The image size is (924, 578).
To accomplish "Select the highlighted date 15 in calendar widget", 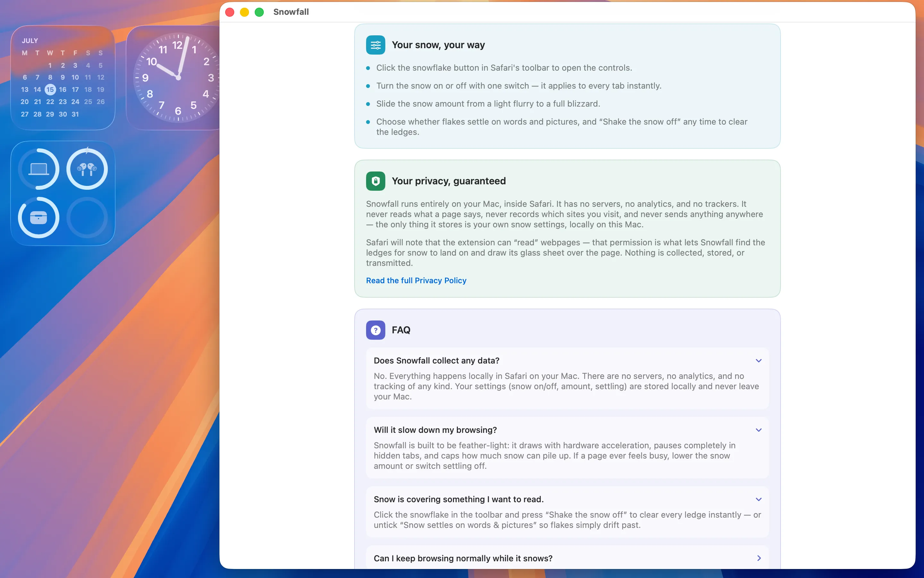I will coord(50,90).
